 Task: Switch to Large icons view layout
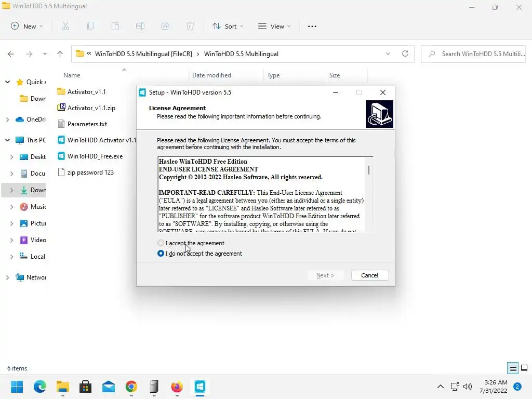pos(524,368)
